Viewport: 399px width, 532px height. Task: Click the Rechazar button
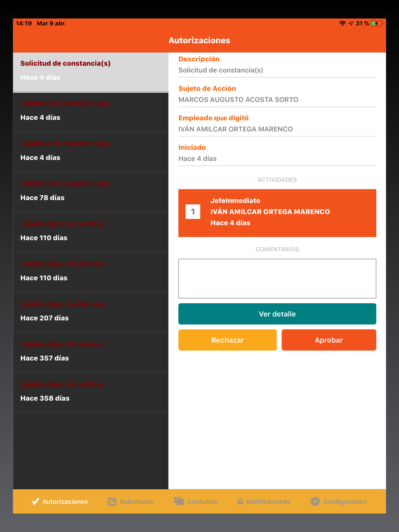[x=227, y=340]
